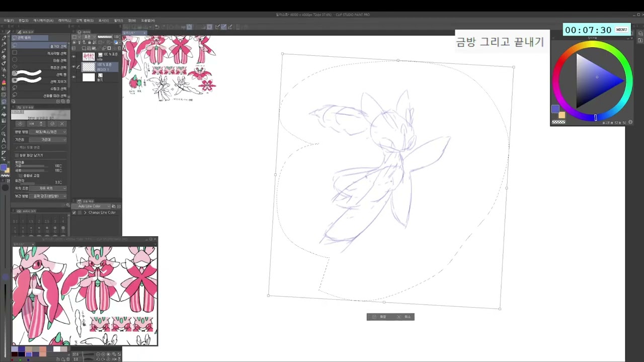Image resolution: width=644 pixels, height=362 pixels.
Task: Pick a color inside the color wheel triangle
Action: pyautogui.click(x=597, y=79)
